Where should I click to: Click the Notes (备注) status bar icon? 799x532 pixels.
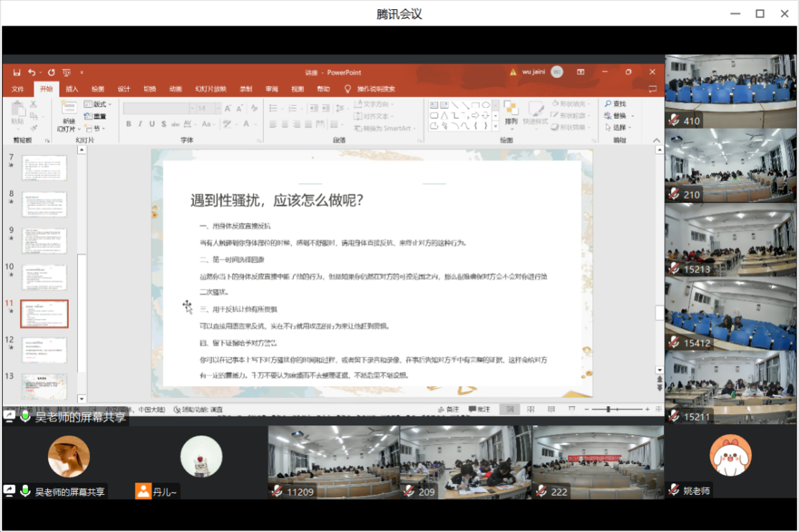tap(448, 409)
